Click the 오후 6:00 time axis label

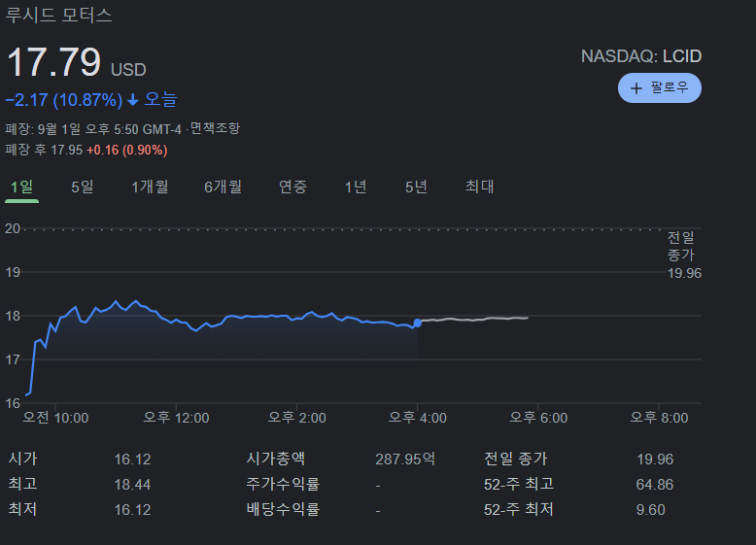click(x=538, y=418)
